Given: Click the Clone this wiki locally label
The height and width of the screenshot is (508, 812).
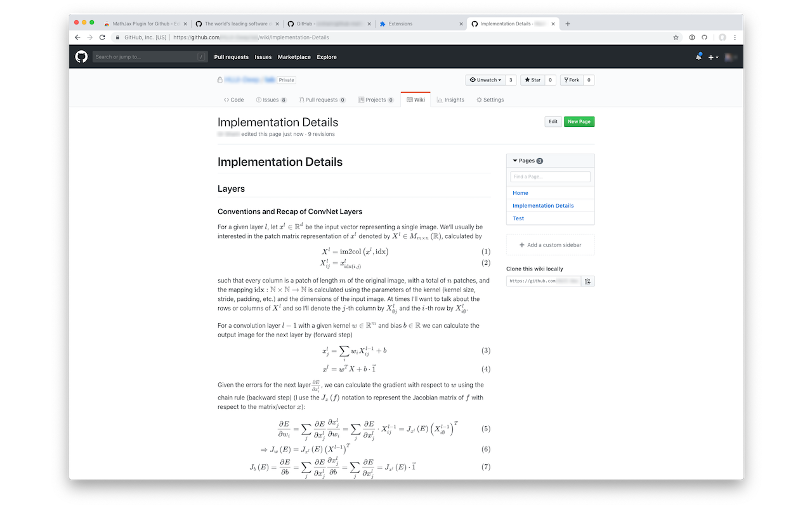Looking at the screenshot, I should pos(535,269).
